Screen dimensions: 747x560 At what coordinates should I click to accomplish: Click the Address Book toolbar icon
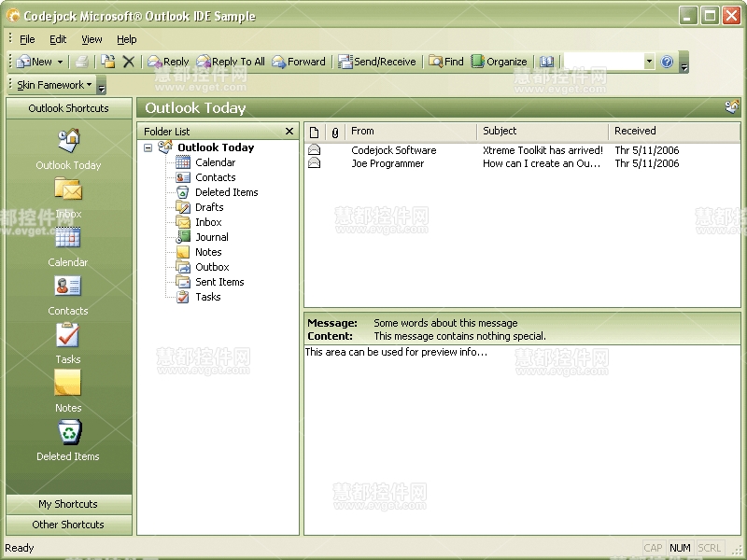click(x=546, y=62)
